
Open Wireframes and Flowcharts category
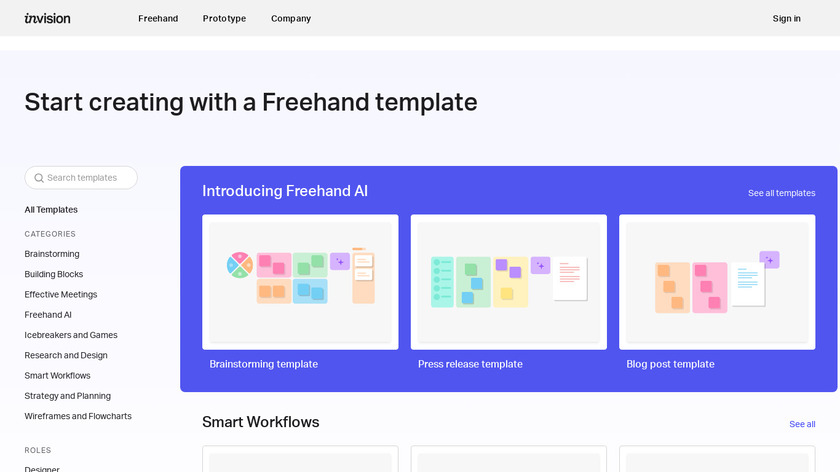[78, 416]
